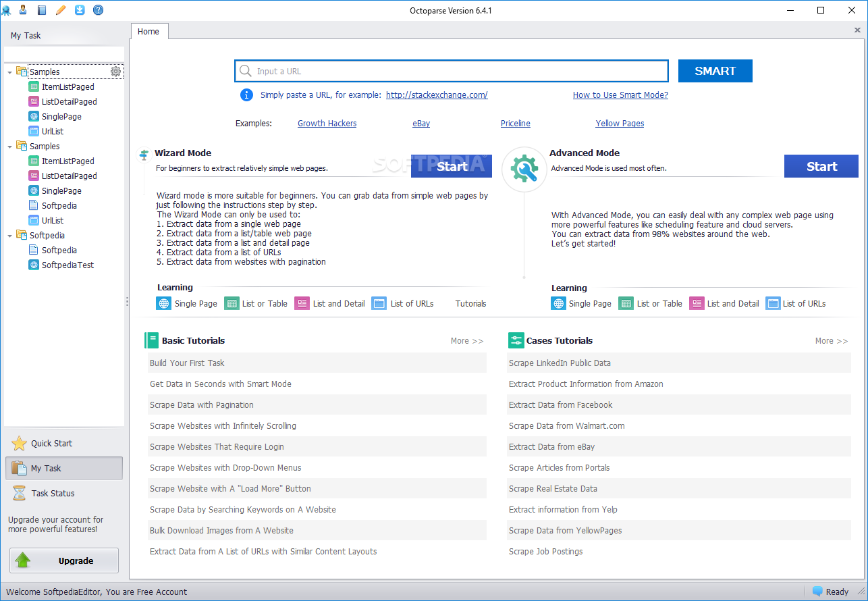Image resolution: width=868 pixels, height=601 pixels.
Task: Click List and Detail icon under Wizard Learning
Action: coord(302,303)
